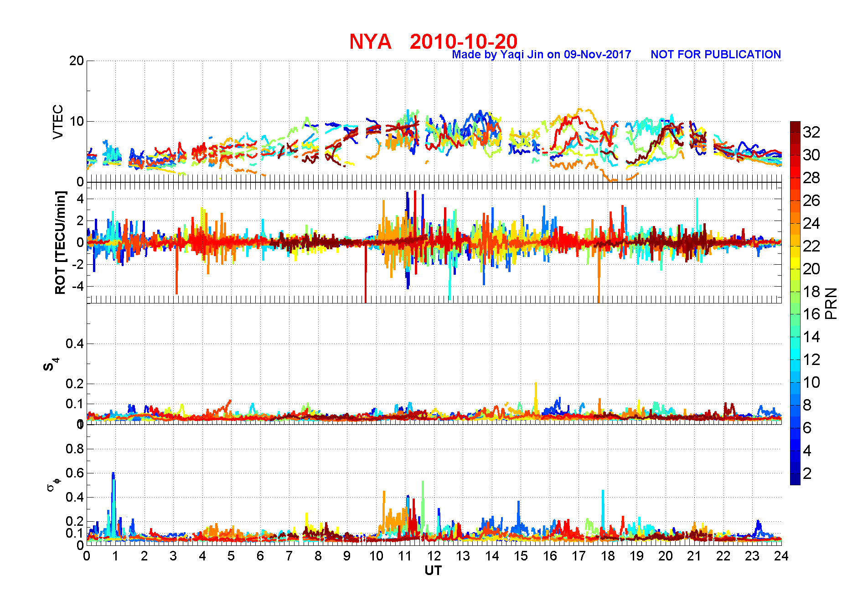868x606 pixels.
Task: Click UT axis tick label "21"
Action: coord(694,556)
